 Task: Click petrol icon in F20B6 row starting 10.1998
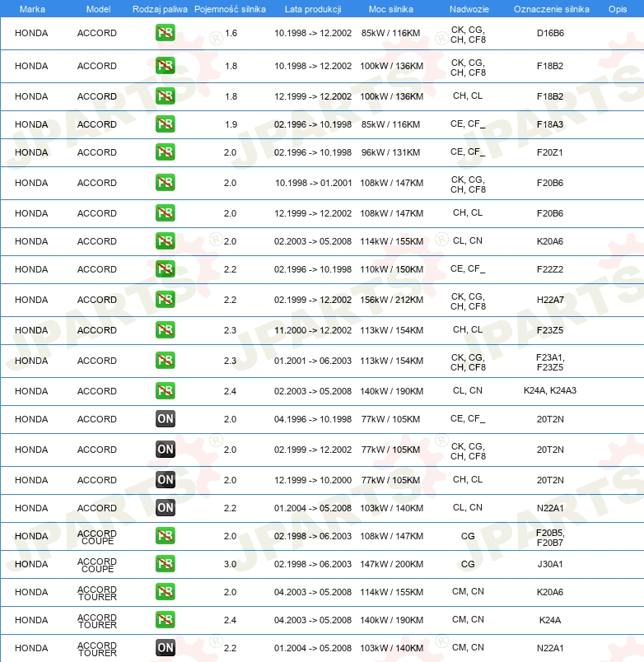coord(165,183)
